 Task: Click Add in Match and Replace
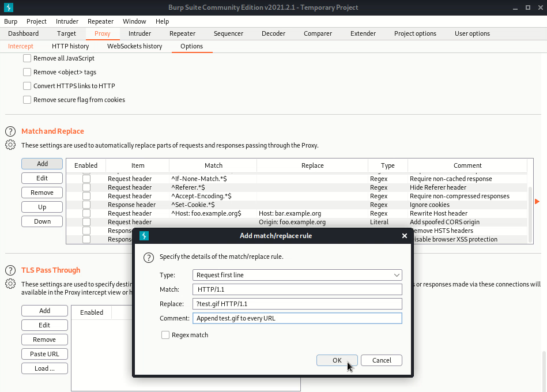click(x=42, y=164)
